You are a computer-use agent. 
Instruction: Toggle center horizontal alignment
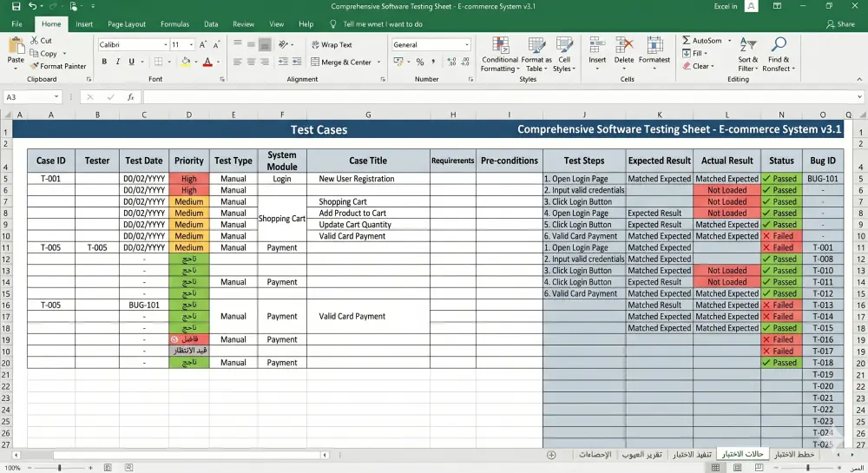click(x=252, y=62)
